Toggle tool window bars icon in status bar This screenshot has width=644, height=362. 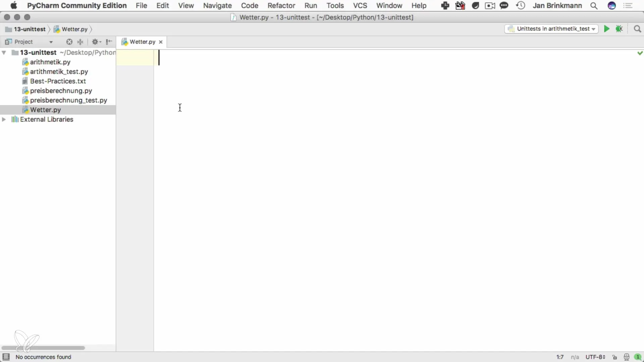click(x=6, y=357)
